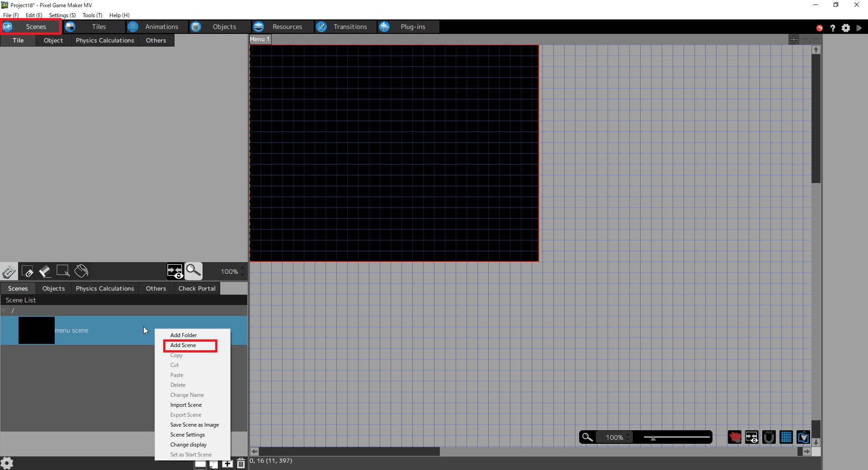
Task: Activate the paint bucket fill tool
Action: click(x=81, y=271)
